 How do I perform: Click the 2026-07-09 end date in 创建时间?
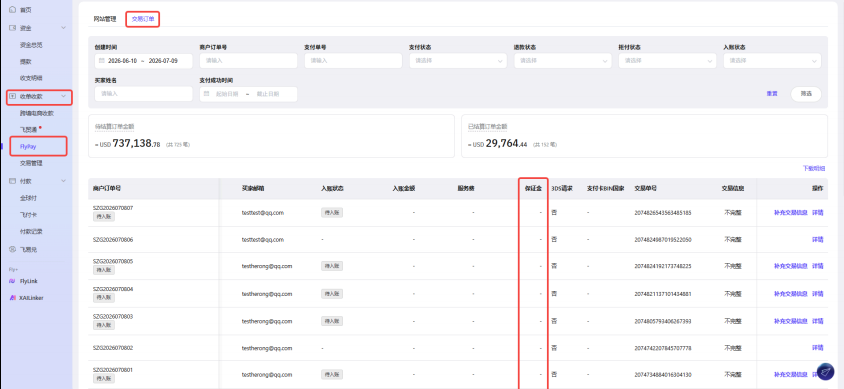point(163,61)
